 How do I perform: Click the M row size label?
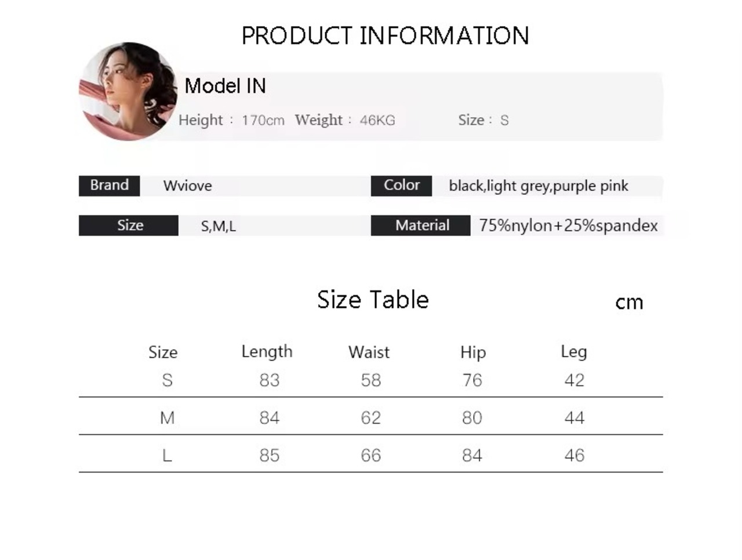coord(167,418)
